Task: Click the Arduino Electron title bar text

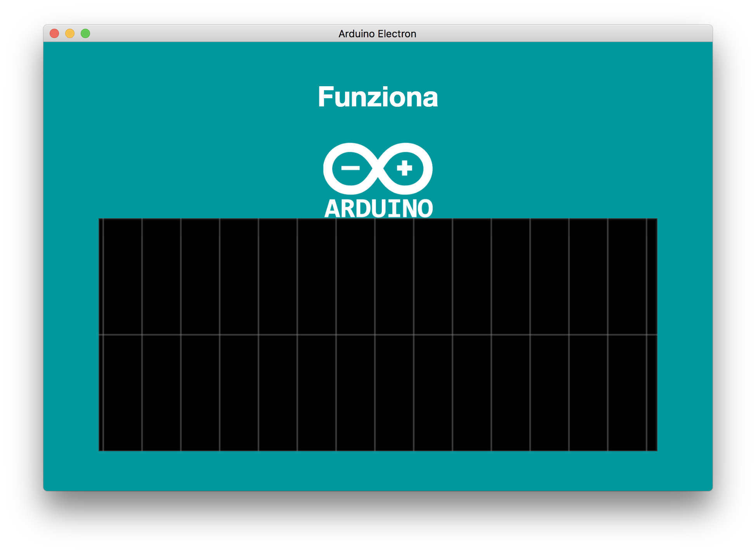Action: point(377,34)
